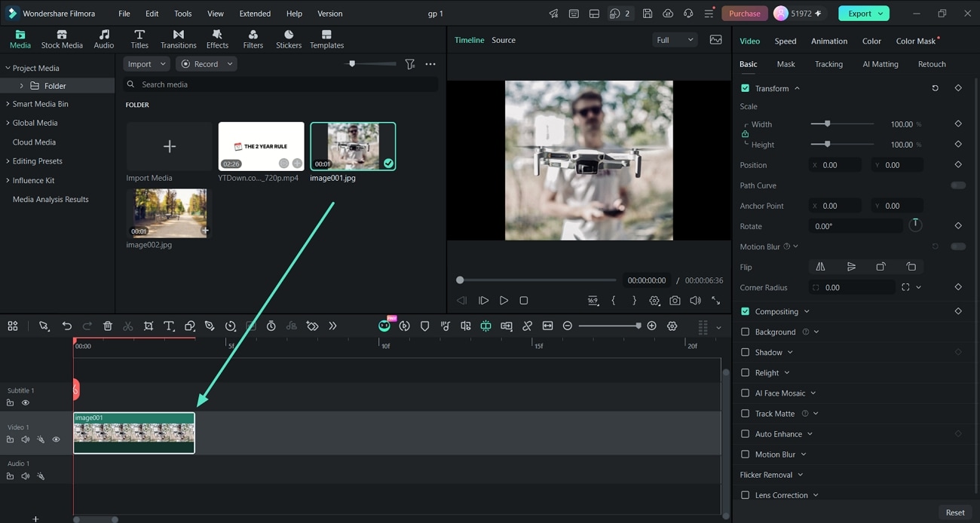Click the Search media field
The image size is (980, 523).
280,84
